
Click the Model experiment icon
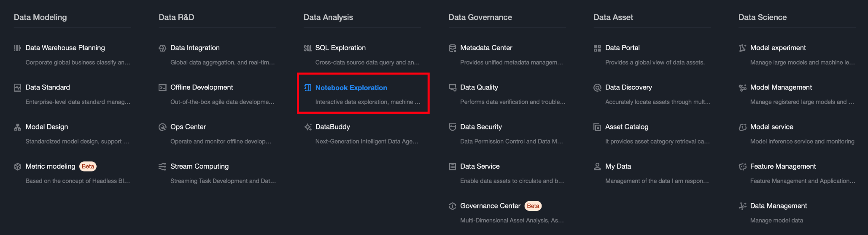pyautogui.click(x=742, y=48)
